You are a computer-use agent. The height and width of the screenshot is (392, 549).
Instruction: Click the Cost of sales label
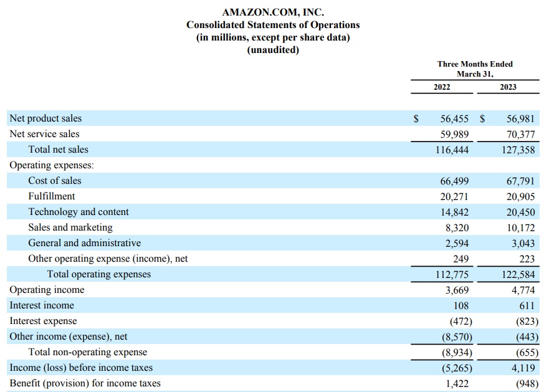click(55, 181)
